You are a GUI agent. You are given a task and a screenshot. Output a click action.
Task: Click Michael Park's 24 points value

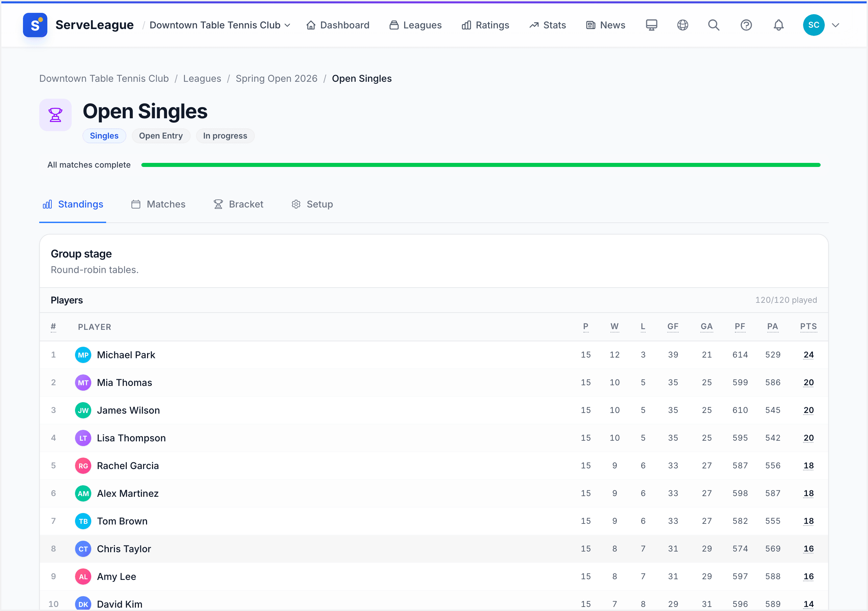(809, 355)
